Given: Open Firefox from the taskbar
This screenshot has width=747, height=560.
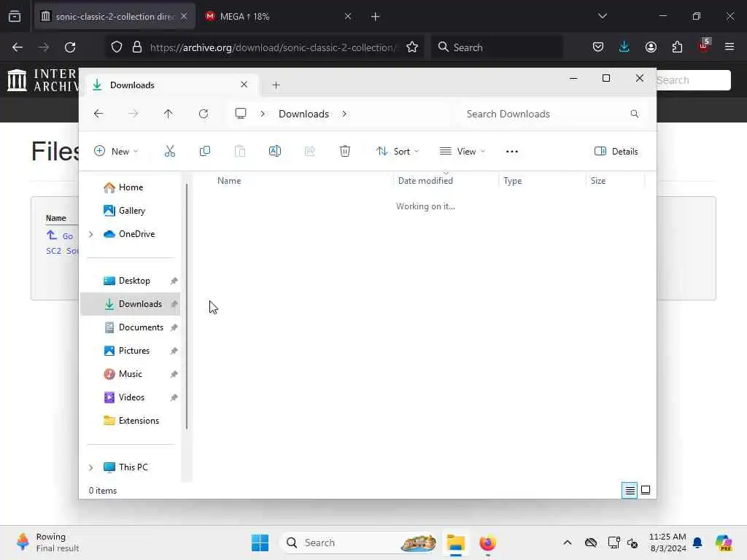Looking at the screenshot, I should tap(487, 542).
